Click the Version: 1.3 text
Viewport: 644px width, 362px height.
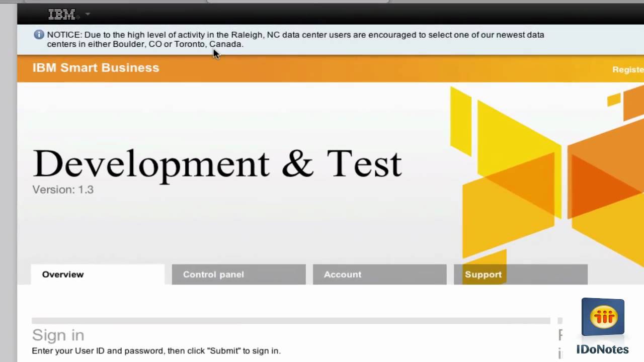pyautogui.click(x=63, y=190)
